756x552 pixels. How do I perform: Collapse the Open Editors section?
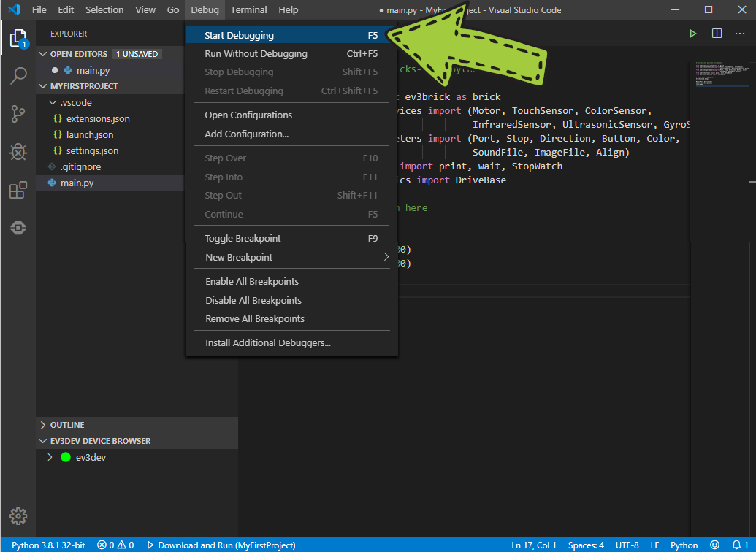pos(43,54)
